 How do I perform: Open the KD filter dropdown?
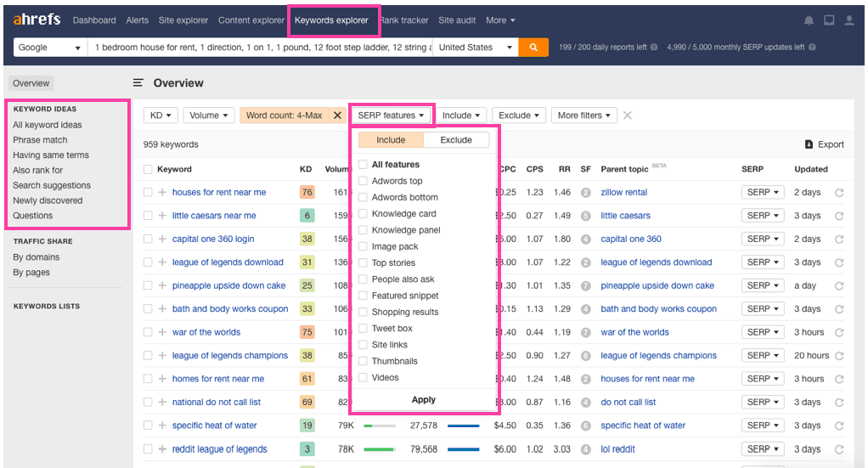[x=161, y=116]
